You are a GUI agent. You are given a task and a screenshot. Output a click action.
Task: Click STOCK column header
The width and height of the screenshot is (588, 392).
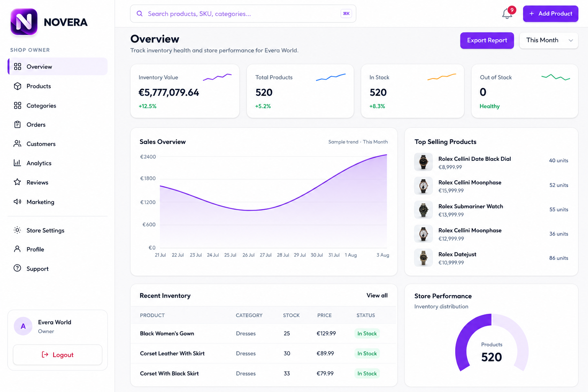tap(291, 315)
